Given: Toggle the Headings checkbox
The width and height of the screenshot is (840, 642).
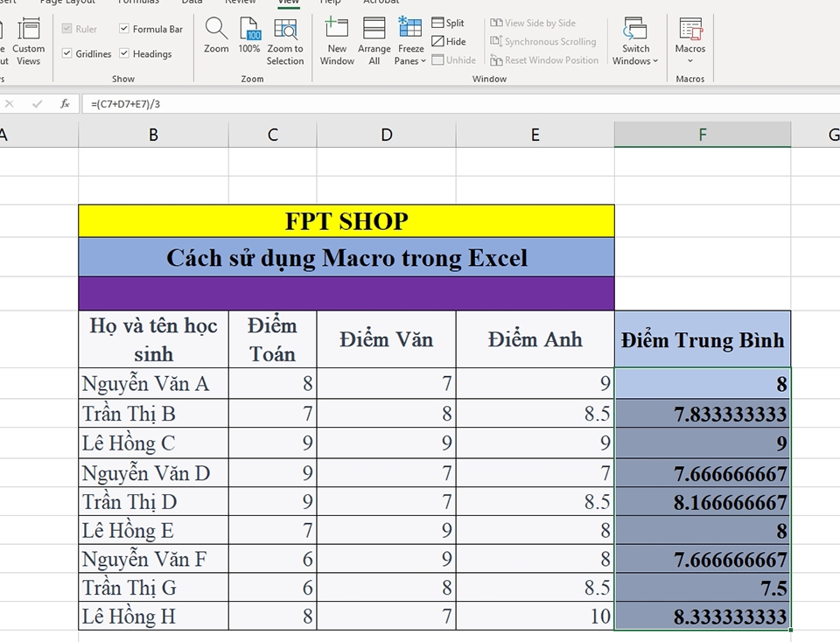Looking at the screenshot, I should point(123,53).
